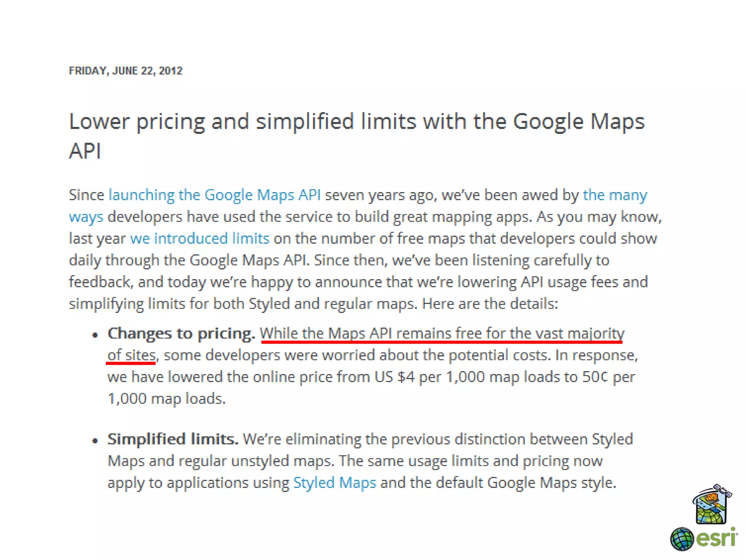Click the esri globe logo icon

(681, 539)
